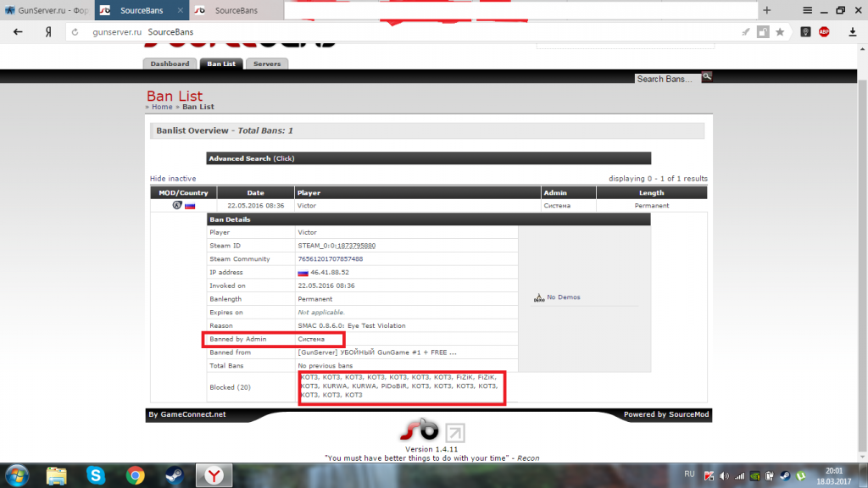The image size is (868, 488).
Task: Open Chrome from the taskbar
Action: (134, 474)
